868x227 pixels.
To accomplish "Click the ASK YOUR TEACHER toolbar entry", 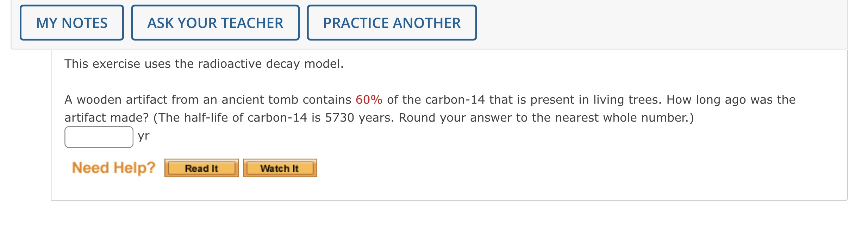I will tap(215, 23).
